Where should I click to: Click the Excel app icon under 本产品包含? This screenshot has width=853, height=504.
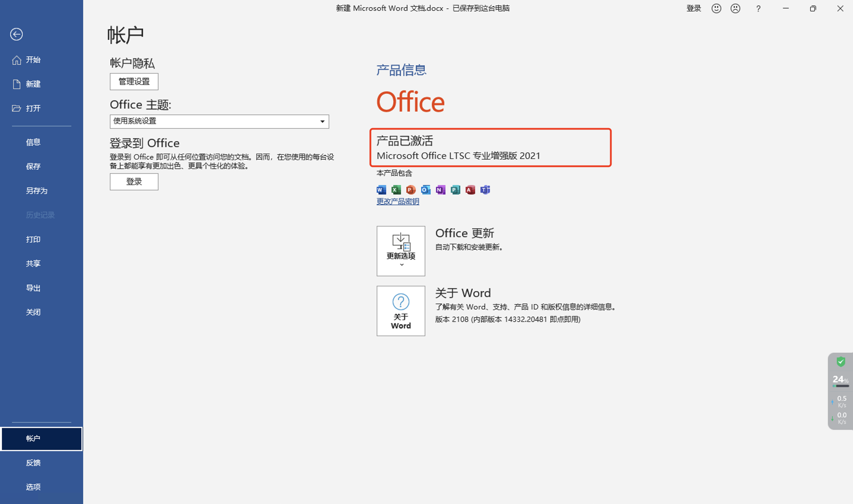coord(396,190)
